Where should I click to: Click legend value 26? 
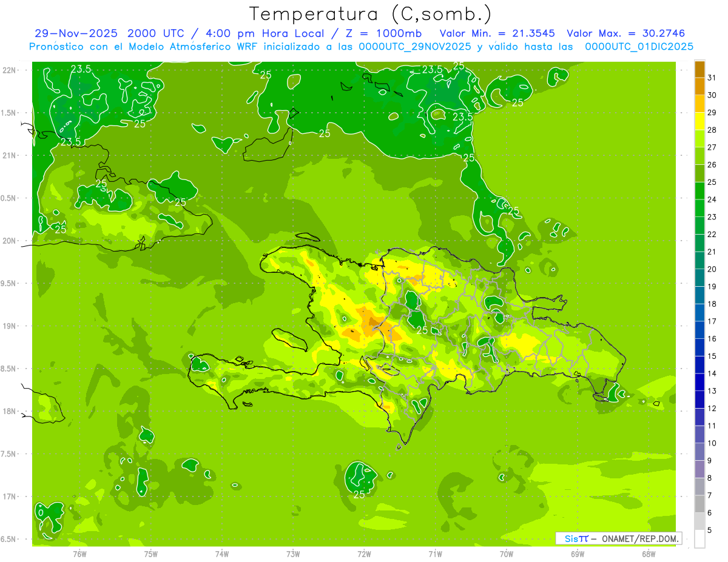click(x=712, y=165)
